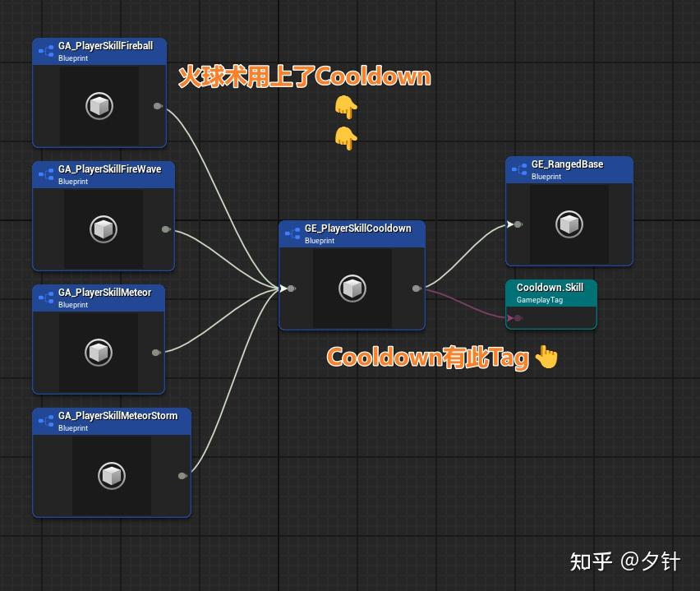Click the GA_PlayerSkillMeteor node title
700x591 pixels.
pyautogui.click(x=104, y=293)
